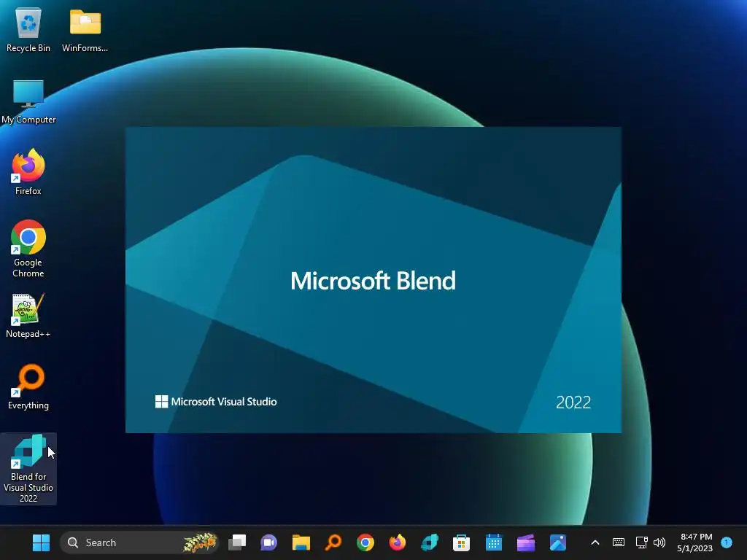Viewport: 747px width, 560px height.
Task: Open Microsoft Store from the taskbar
Action: coord(461,542)
